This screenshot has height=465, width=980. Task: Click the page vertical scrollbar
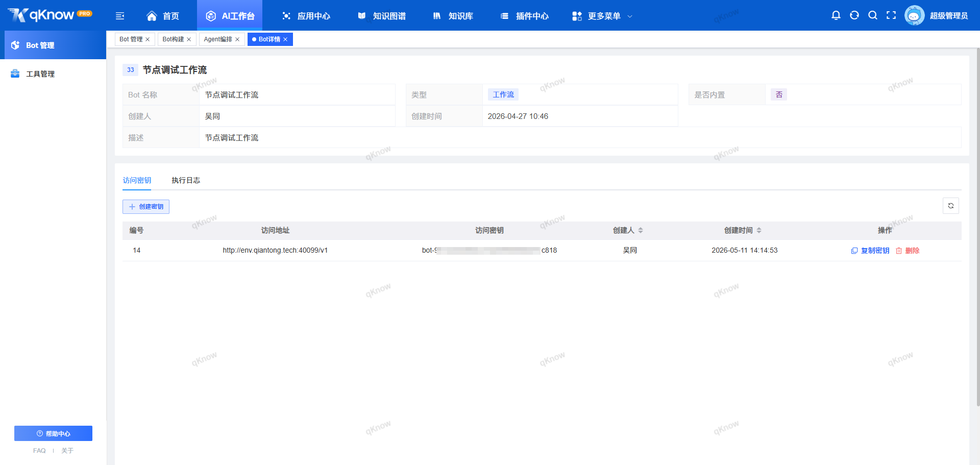978,227
